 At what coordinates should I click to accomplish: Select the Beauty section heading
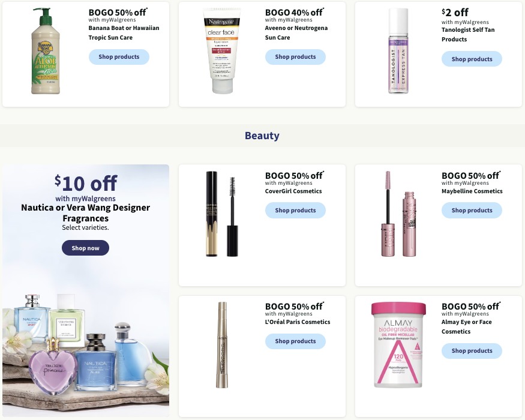pos(262,136)
